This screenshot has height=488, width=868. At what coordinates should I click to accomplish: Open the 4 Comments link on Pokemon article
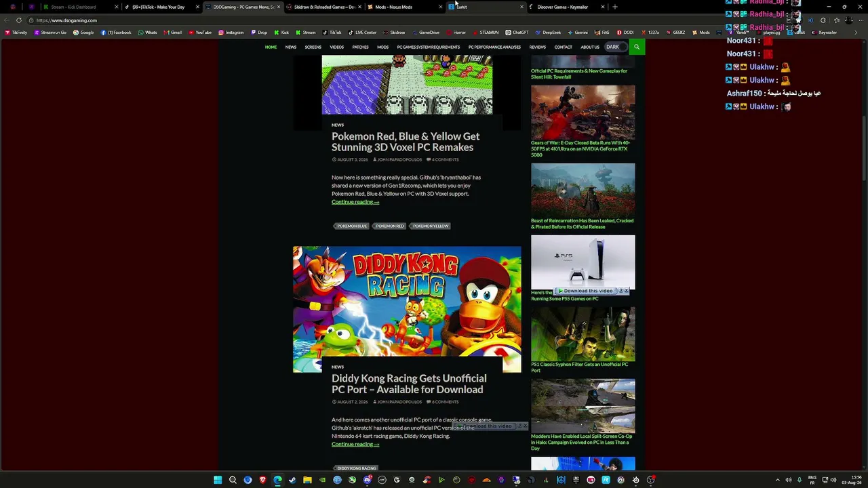[x=443, y=160]
